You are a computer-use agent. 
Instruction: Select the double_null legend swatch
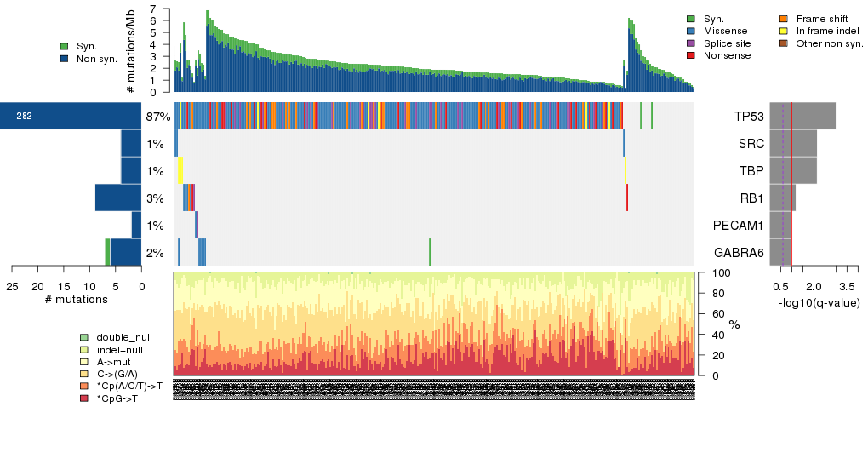(84, 338)
